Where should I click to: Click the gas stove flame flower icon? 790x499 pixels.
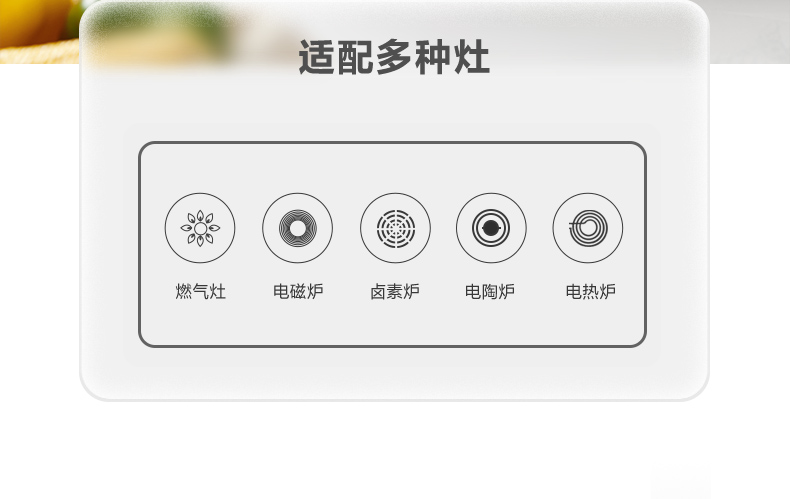pos(200,228)
